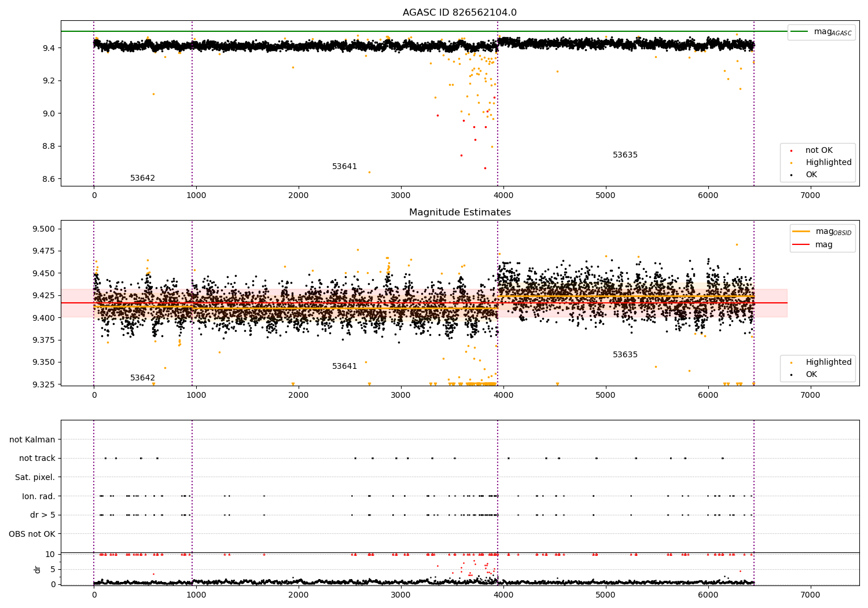Viewport: 868px width, 608px height.
Task: Click the 'Ion. rad.' row label
Action: [x=39, y=496]
